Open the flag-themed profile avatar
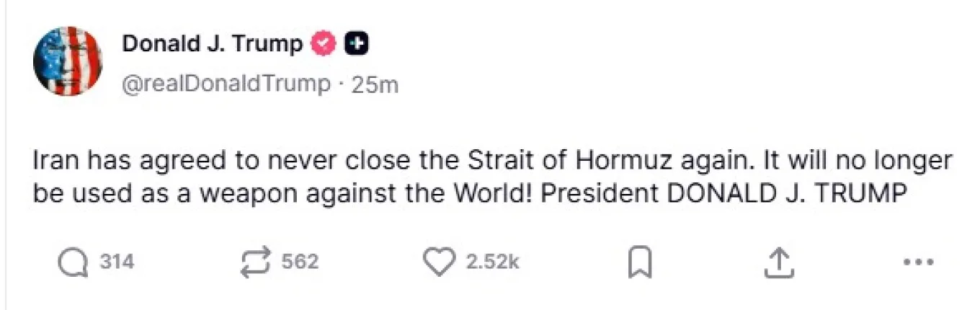This screenshot has height=310, width=980. 68,61
